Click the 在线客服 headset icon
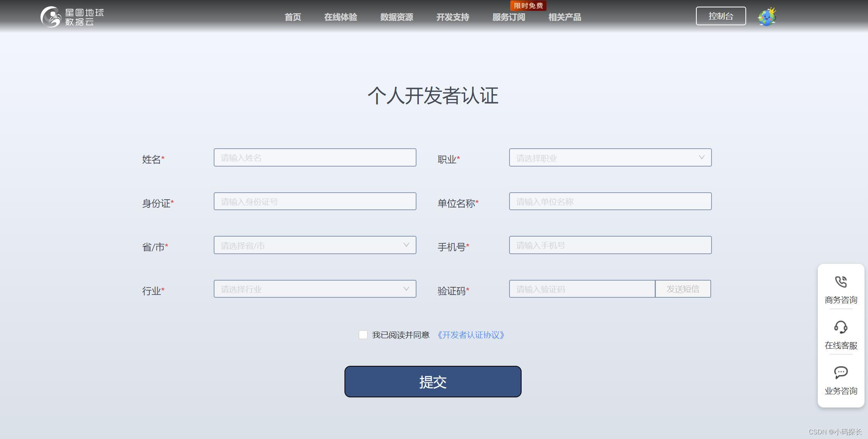Image resolution: width=868 pixels, height=439 pixels. coord(841,327)
